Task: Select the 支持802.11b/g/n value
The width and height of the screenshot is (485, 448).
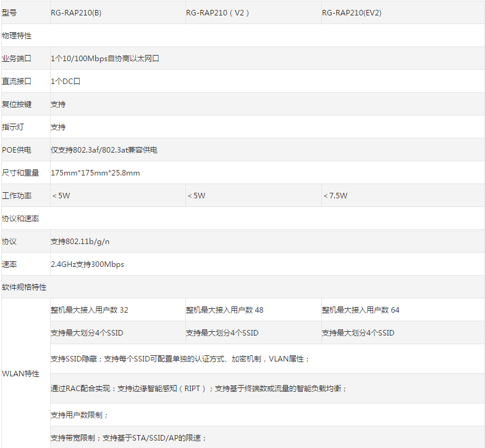Action: [80, 242]
